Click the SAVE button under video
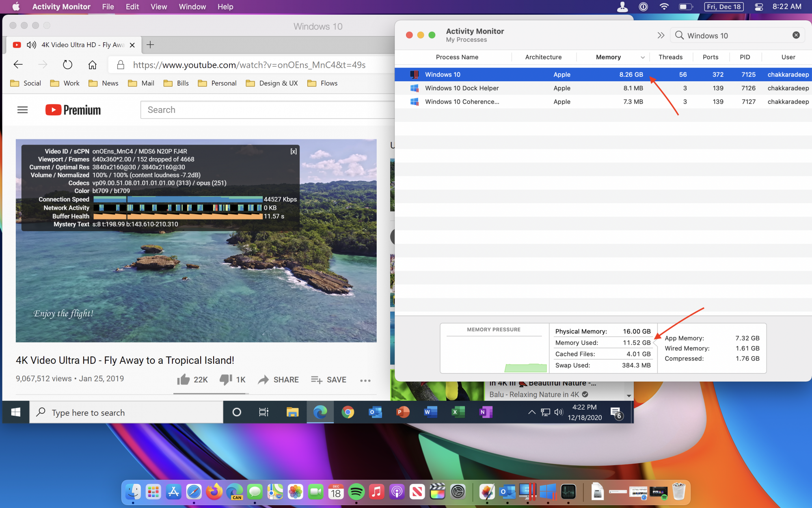 point(329,380)
